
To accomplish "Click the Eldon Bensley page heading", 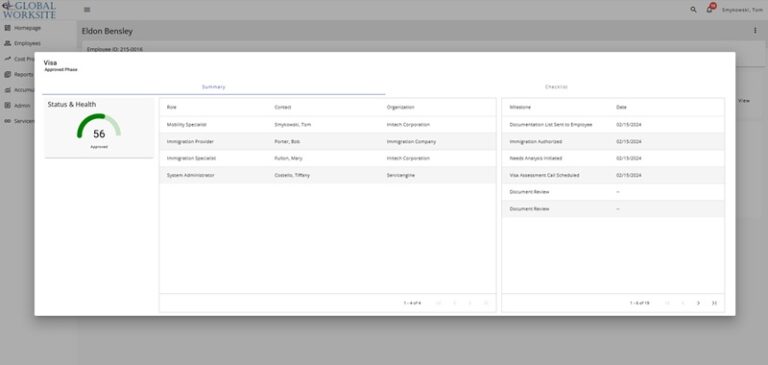I will [107, 31].
